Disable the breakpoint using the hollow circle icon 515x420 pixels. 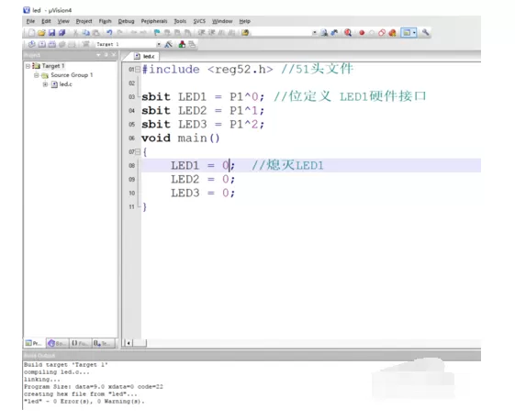pos(372,32)
